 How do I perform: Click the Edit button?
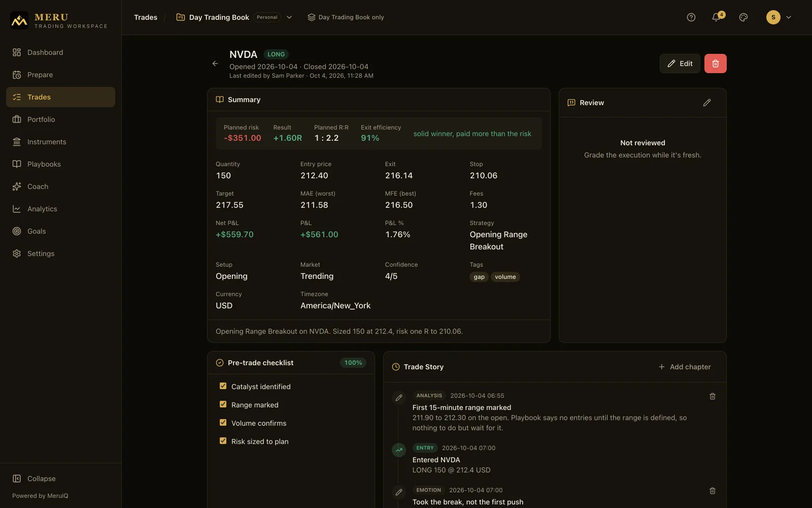click(680, 63)
